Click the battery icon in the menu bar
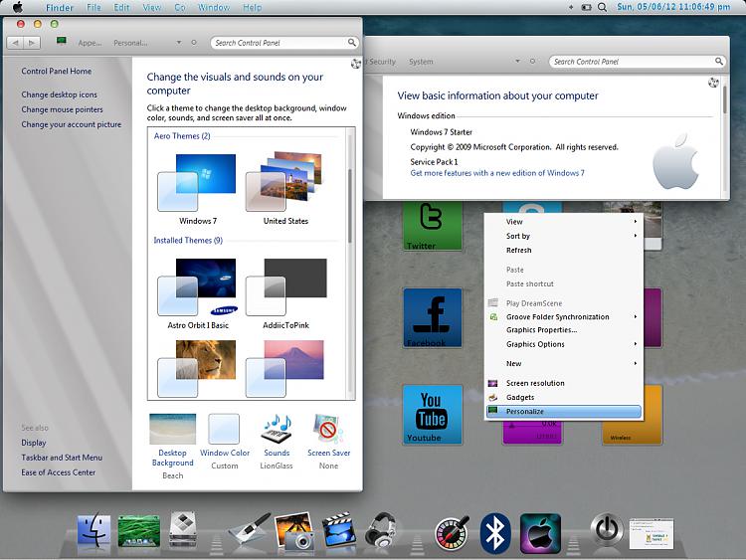This screenshot has height=560, width=746. [587, 7]
